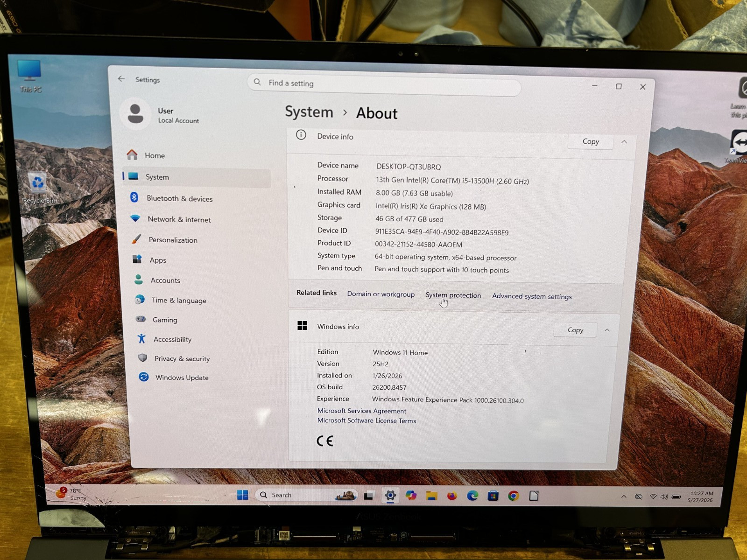Open the clock and date panel
This screenshot has height=560, width=747.
pyautogui.click(x=701, y=497)
